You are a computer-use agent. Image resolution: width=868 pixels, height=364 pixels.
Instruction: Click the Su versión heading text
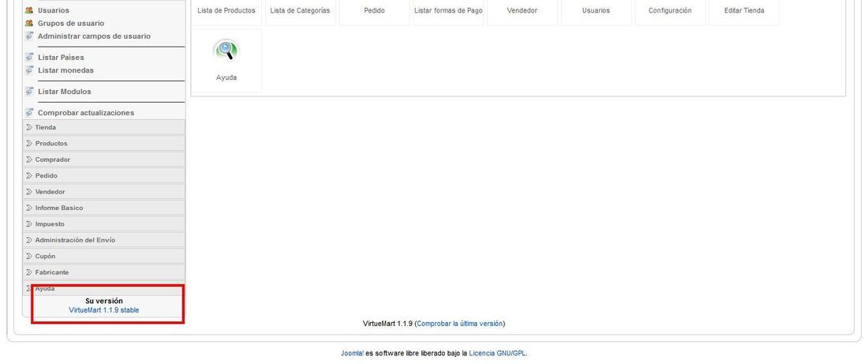pyautogui.click(x=104, y=301)
